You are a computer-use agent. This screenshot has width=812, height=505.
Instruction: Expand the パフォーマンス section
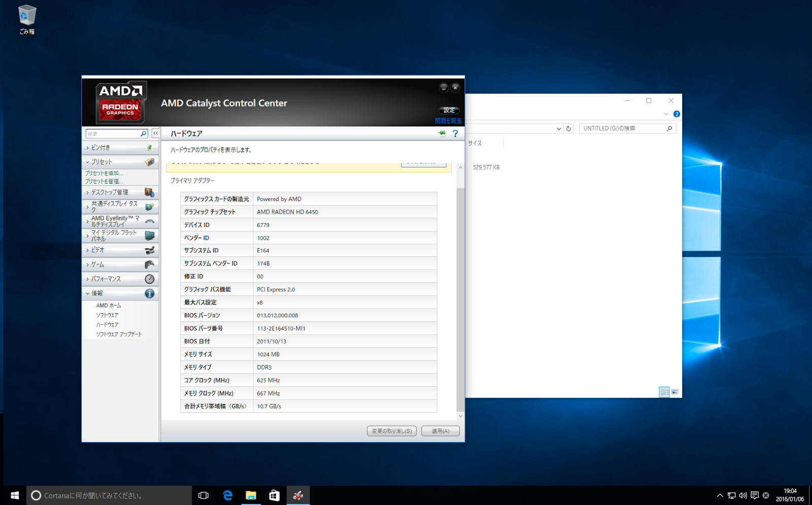(x=88, y=279)
